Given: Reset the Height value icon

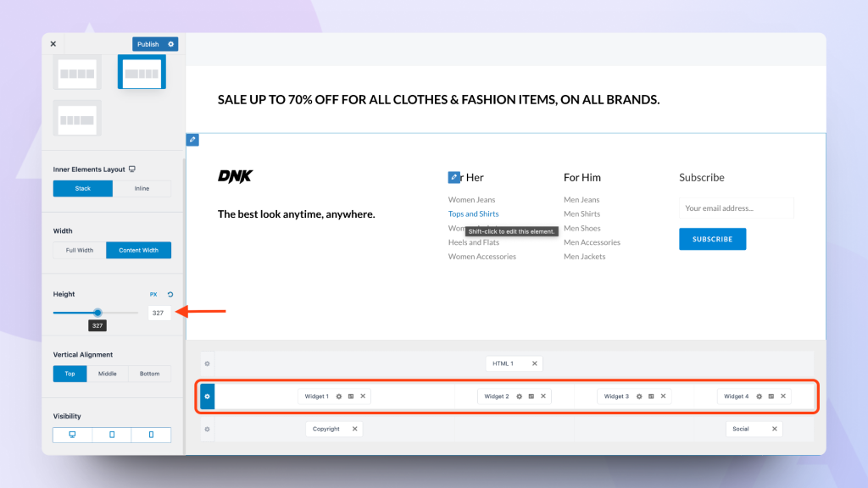Looking at the screenshot, I should 170,294.
